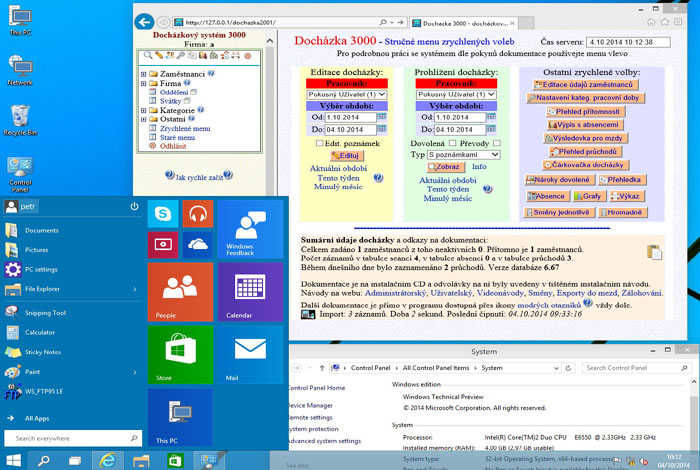
Task: Click the Start menu power button
Action: (x=134, y=206)
